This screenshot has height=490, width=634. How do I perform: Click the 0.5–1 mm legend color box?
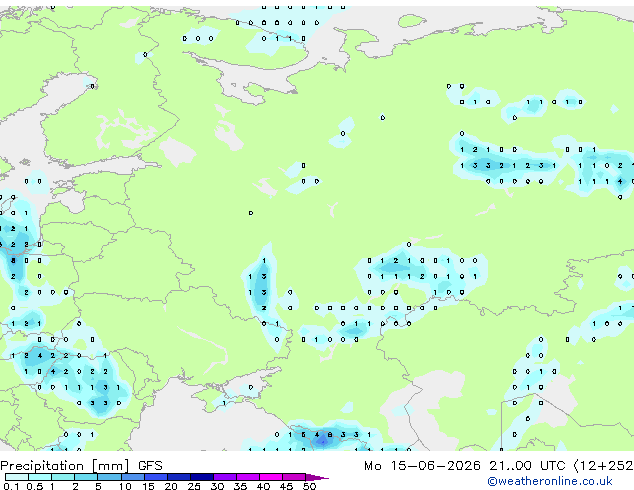(40, 477)
